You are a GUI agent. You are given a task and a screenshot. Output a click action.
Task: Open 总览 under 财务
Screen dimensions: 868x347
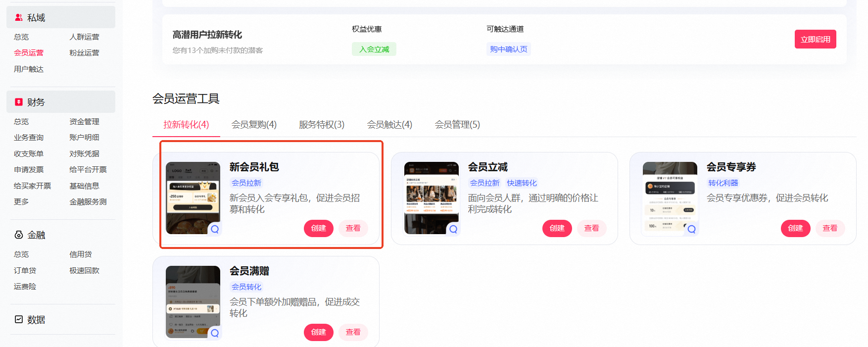tap(21, 122)
